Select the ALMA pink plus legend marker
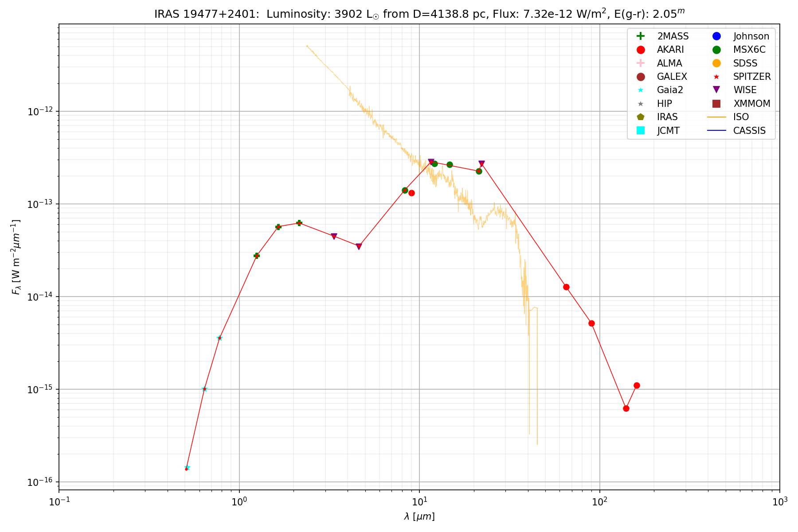This screenshot has height=532, width=798. click(640, 63)
